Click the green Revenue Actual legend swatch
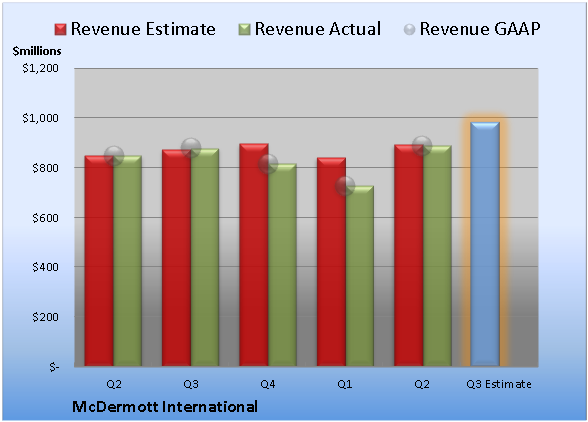This screenshot has width=588, height=422. click(244, 30)
